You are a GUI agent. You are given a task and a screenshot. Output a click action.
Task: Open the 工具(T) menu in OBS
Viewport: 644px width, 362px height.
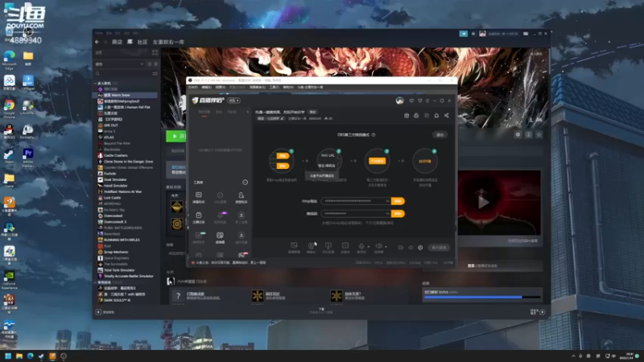(x=274, y=87)
